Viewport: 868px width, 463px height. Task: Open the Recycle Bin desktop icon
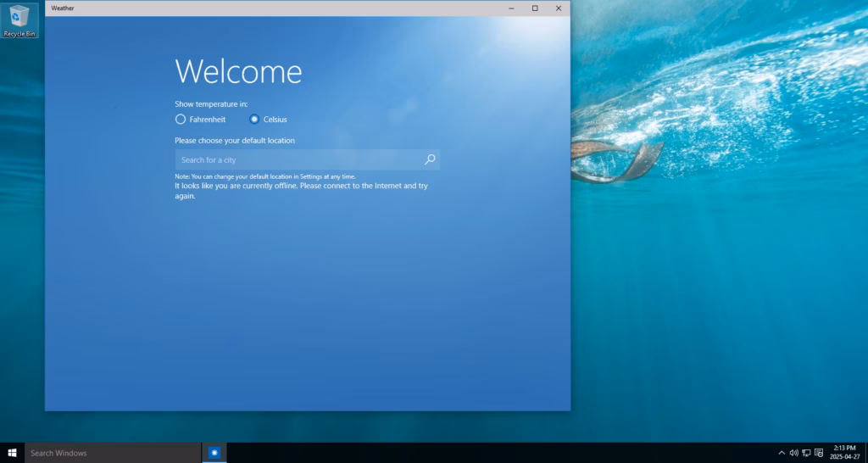point(19,20)
